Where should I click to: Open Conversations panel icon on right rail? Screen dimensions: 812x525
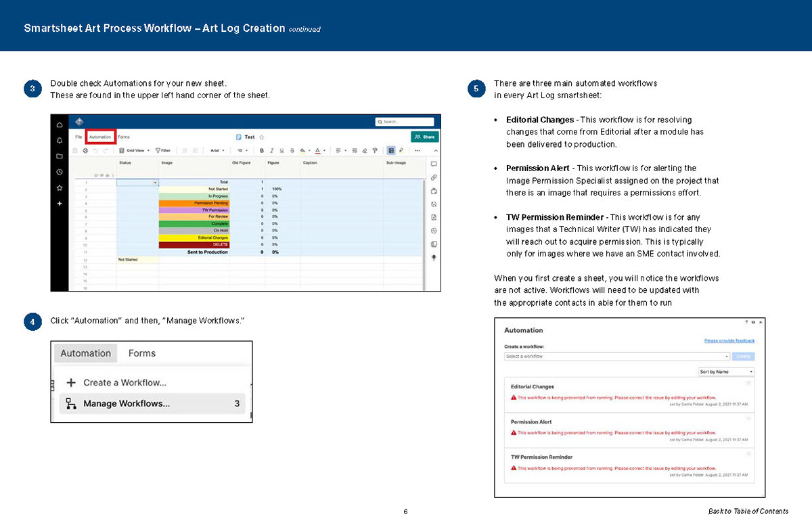(434, 164)
